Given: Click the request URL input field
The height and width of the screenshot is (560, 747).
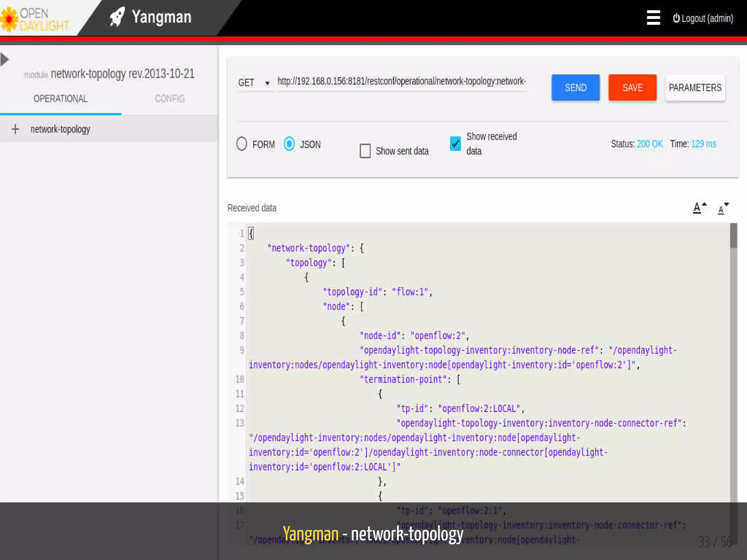Looking at the screenshot, I should tap(402, 81).
